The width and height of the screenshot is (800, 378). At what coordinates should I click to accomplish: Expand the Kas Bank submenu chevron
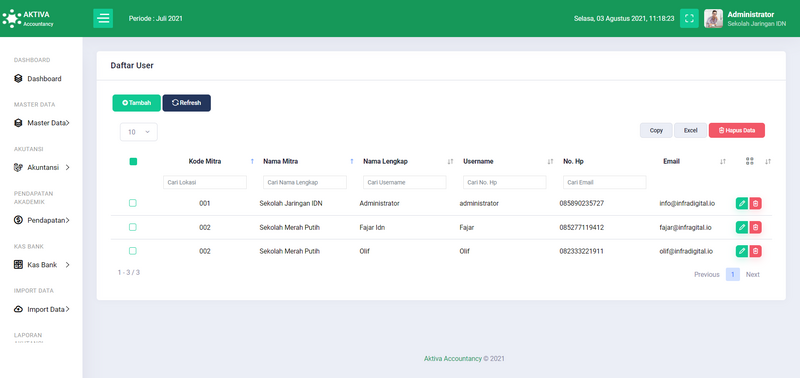pos(68,265)
